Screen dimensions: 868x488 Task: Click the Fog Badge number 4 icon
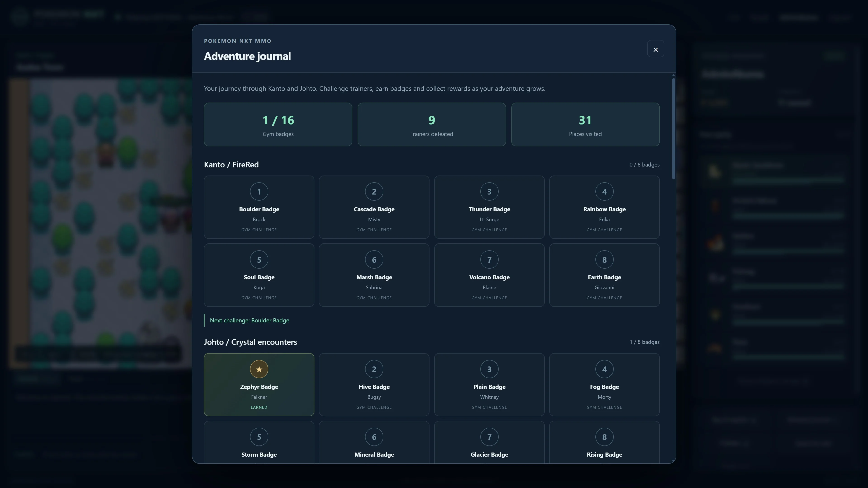click(604, 369)
